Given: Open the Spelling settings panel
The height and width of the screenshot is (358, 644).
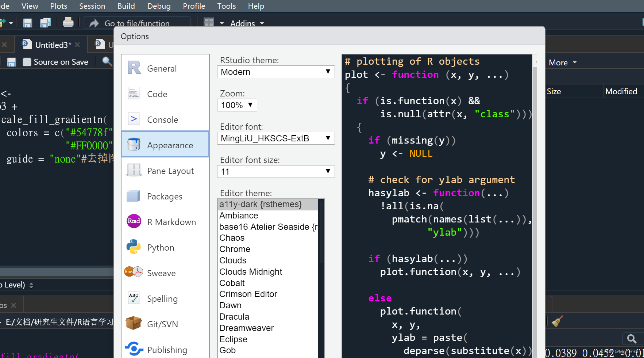Looking at the screenshot, I should coord(162,298).
